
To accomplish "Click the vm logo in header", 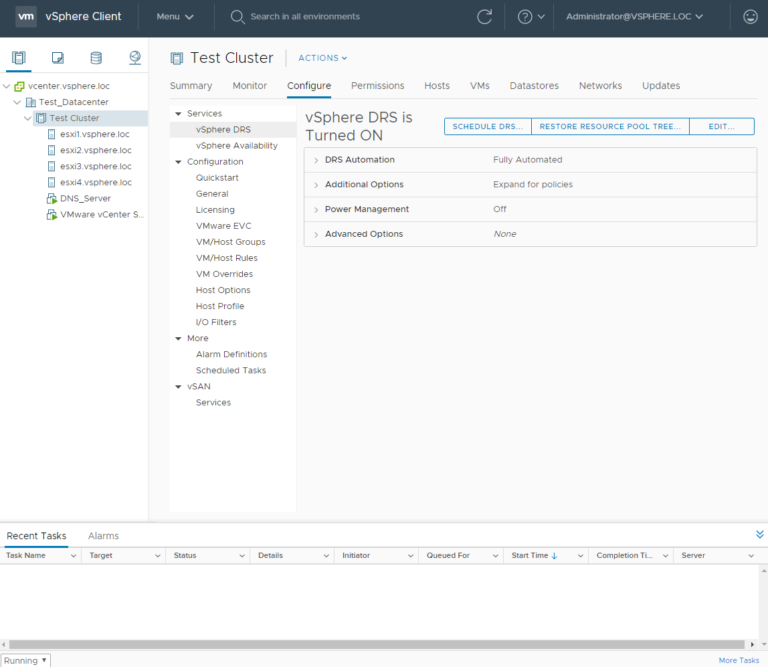I will [x=26, y=16].
